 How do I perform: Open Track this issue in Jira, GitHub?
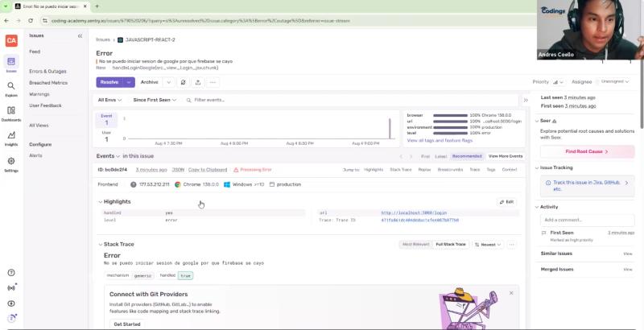pos(587,186)
